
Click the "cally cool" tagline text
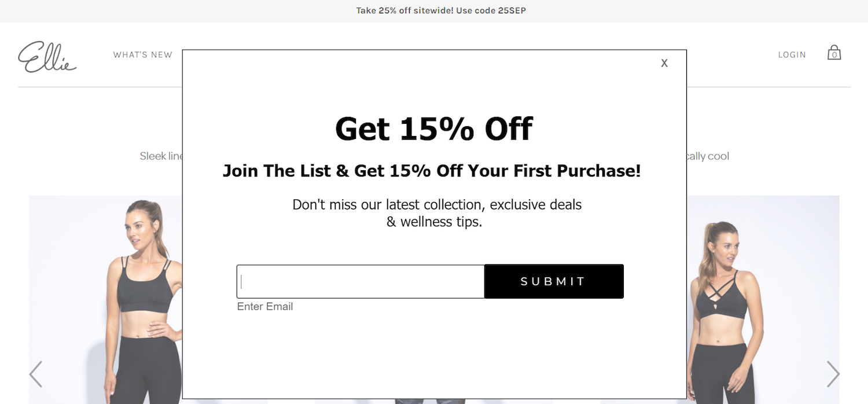pyautogui.click(x=708, y=156)
